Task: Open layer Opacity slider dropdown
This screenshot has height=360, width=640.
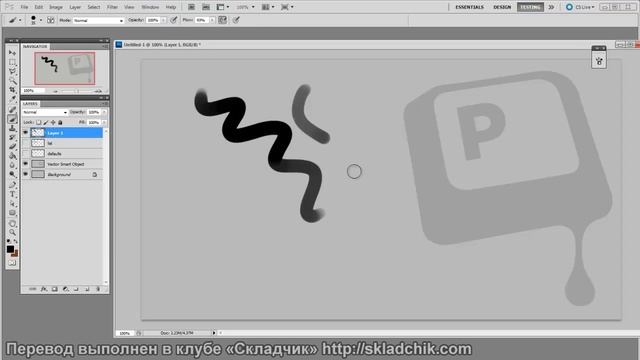Action: point(104,112)
